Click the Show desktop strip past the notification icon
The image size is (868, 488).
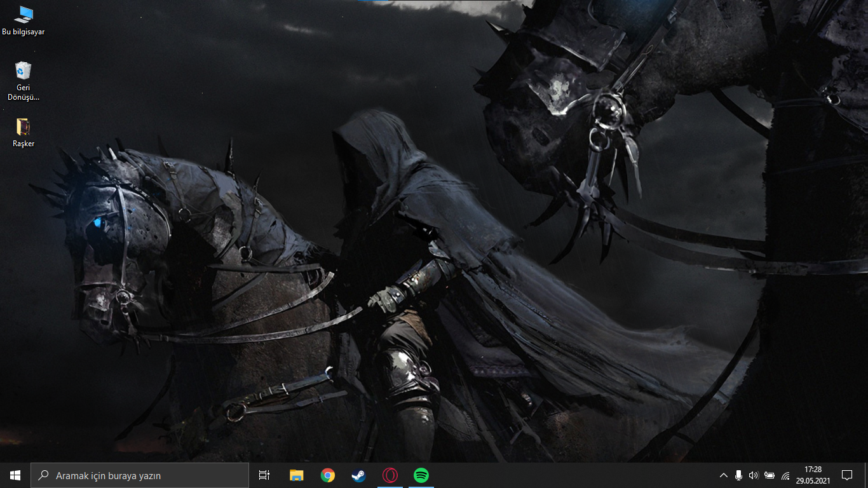pos(866,475)
